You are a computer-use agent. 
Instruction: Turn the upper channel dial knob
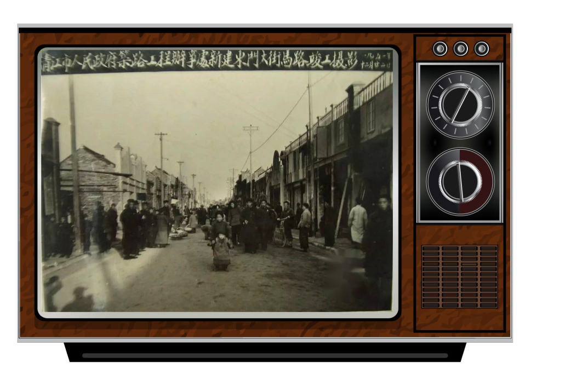click(x=460, y=105)
